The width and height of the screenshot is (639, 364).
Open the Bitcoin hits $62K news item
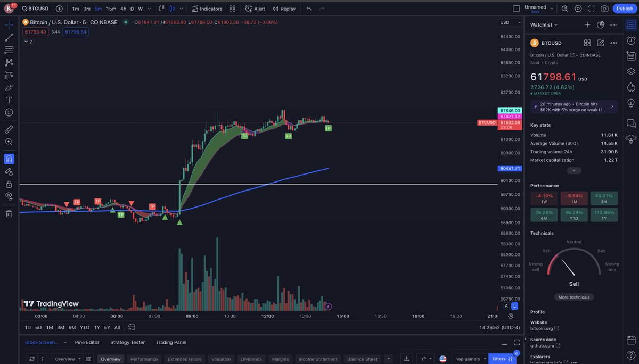(x=574, y=106)
